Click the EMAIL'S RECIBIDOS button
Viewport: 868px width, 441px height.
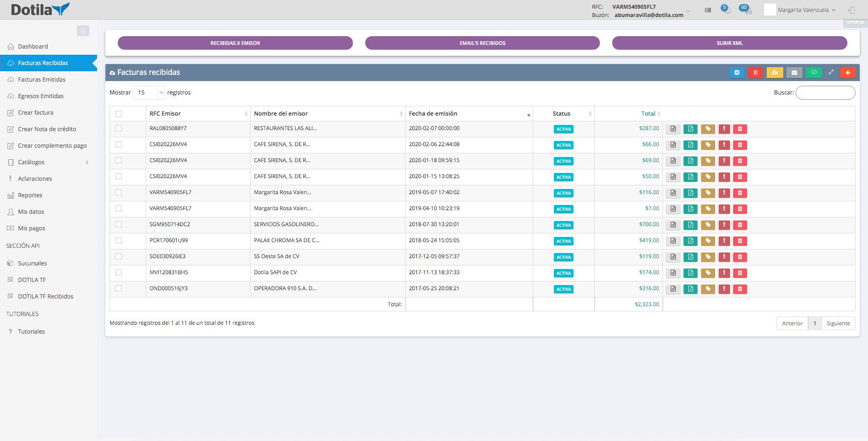[x=483, y=43]
